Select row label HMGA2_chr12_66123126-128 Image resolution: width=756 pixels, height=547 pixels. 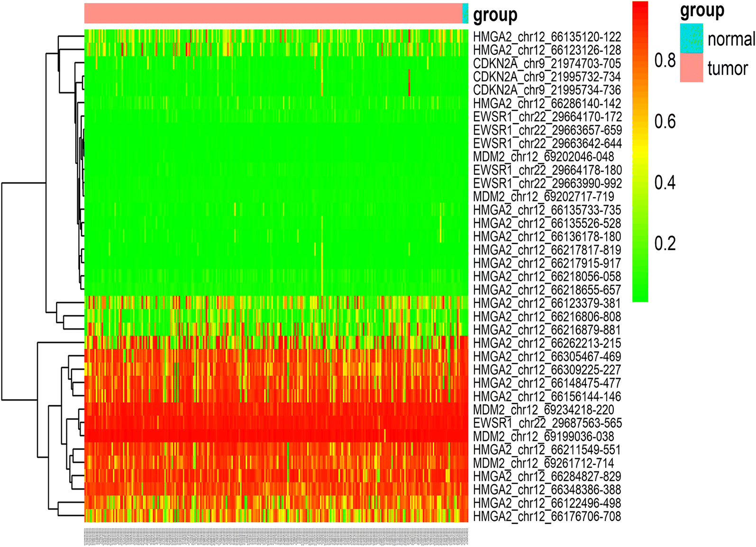click(x=547, y=50)
